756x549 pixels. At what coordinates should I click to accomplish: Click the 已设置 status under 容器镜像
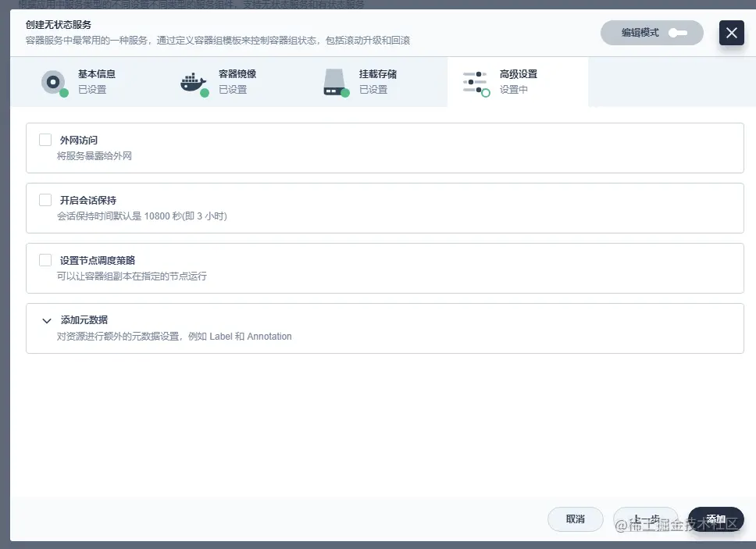[233, 90]
